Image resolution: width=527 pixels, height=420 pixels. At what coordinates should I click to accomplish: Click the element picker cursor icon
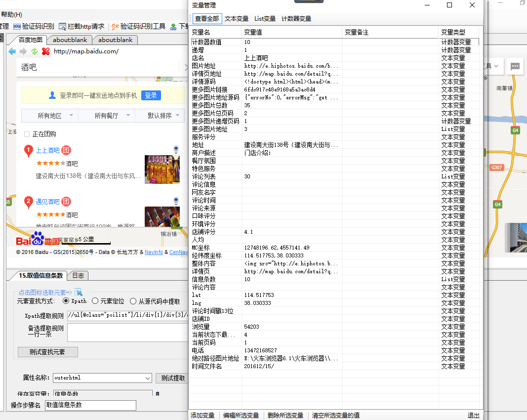[x=79, y=292]
